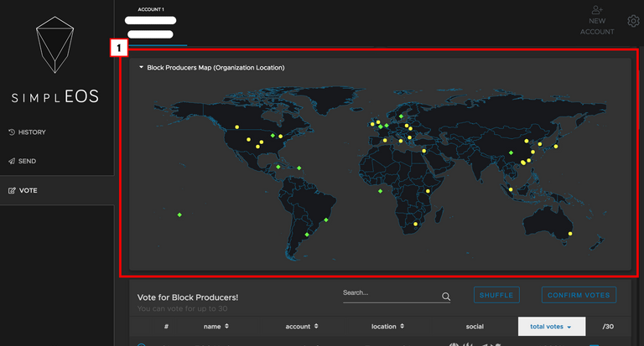Image resolution: width=644 pixels, height=346 pixels.
Task: Click the yellow producer dot in Australia
Action: click(570, 234)
